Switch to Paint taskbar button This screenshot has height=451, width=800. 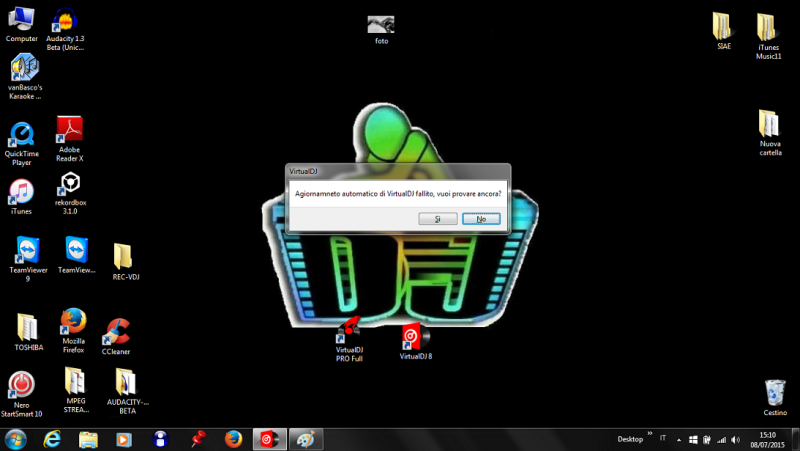click(x=306, y=439)
